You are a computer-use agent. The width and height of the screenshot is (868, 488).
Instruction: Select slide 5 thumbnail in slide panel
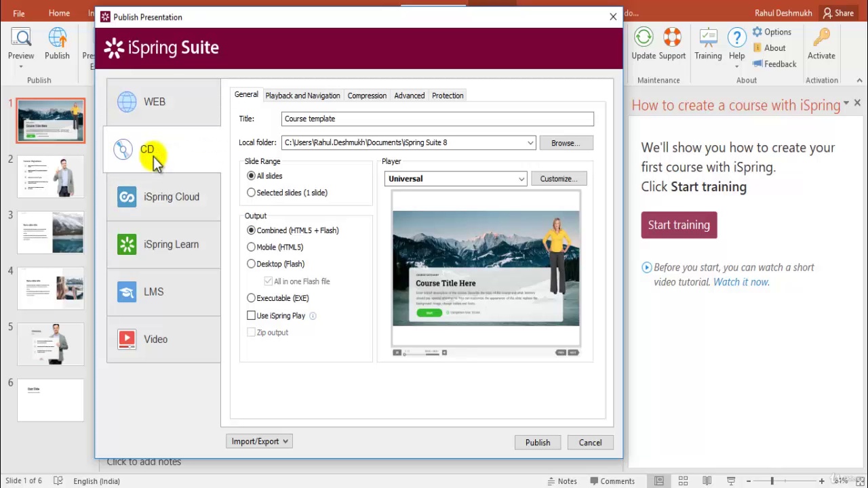click(x=51, y=344)
